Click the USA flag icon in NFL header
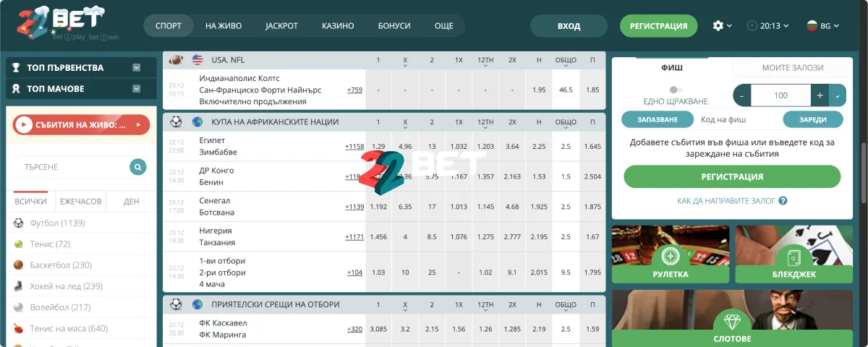 pos(197,60)
